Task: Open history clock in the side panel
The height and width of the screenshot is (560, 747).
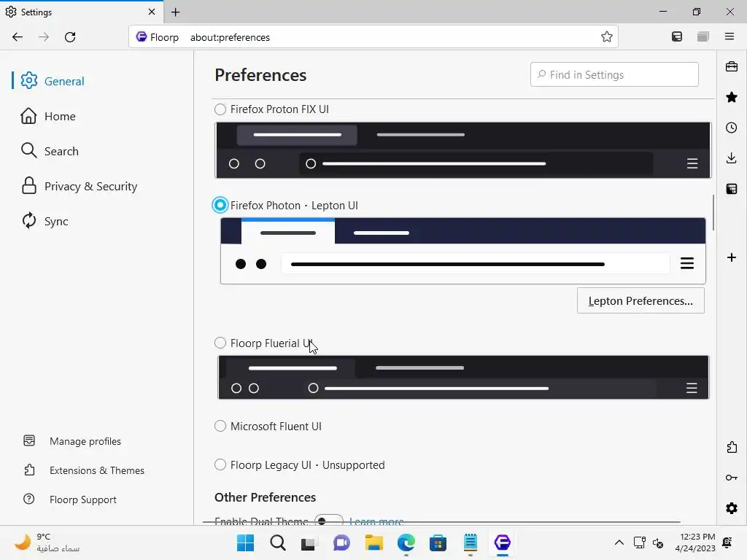Action: coord(732,128)
